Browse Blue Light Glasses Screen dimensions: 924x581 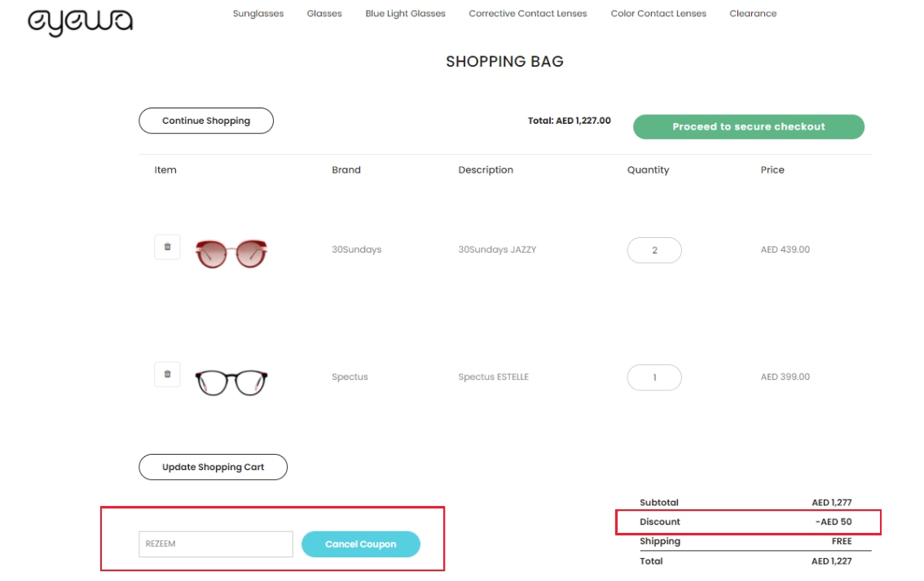[x=405, y=13]
